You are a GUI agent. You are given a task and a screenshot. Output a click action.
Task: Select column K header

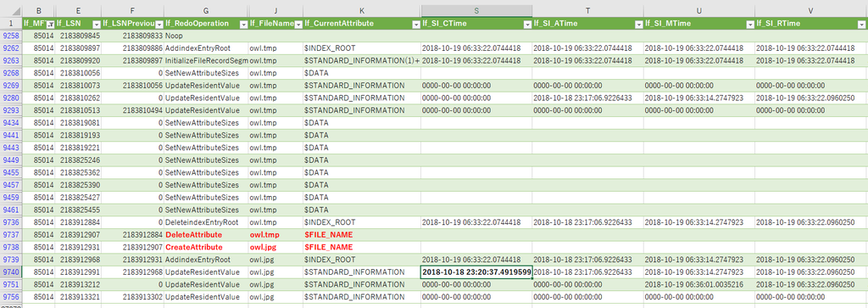pyautogui.click(x=362, y=10)
